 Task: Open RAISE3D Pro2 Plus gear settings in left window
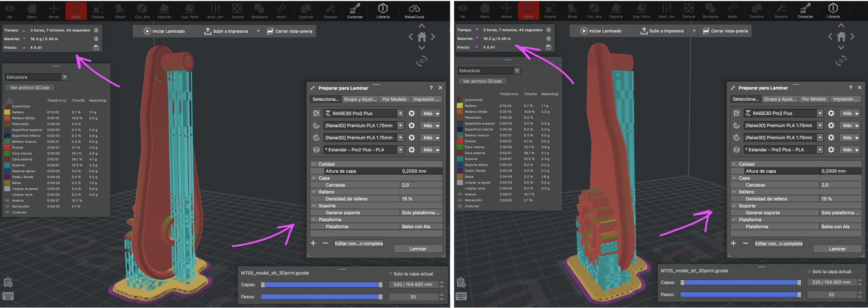coord(412,114)
